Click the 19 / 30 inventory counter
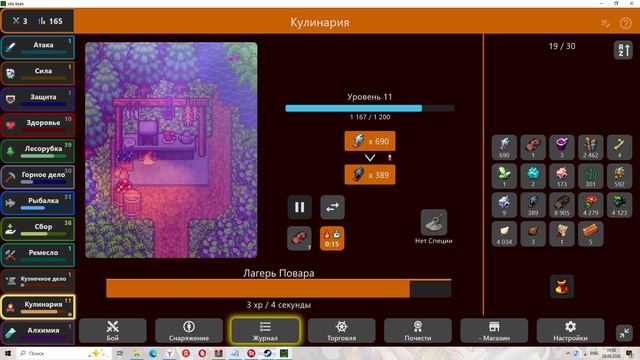 (x=562, y=46)
